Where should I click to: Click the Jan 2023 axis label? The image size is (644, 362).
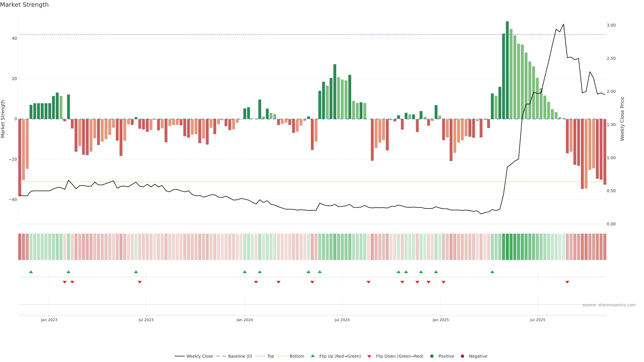49,320
